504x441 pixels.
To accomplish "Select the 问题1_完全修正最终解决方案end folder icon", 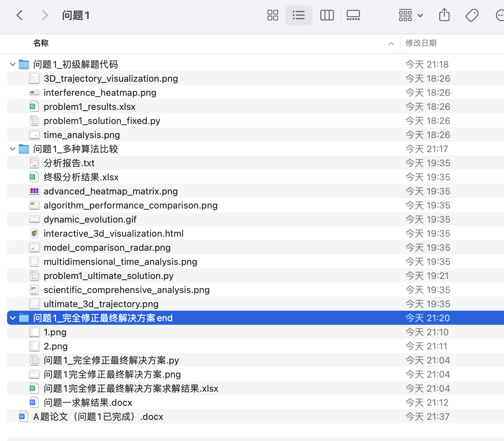I will [x=24, y=318].
